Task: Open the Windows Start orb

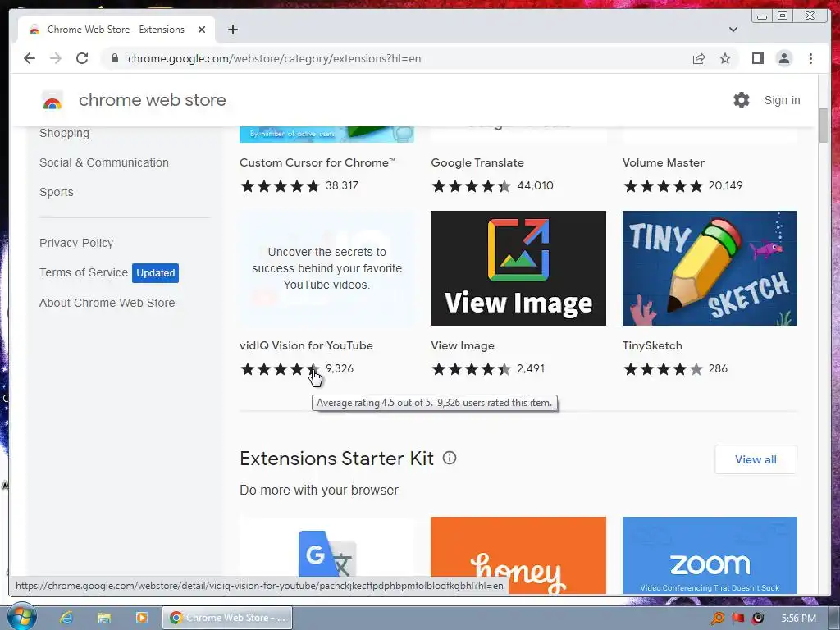Action: point(21,617)
